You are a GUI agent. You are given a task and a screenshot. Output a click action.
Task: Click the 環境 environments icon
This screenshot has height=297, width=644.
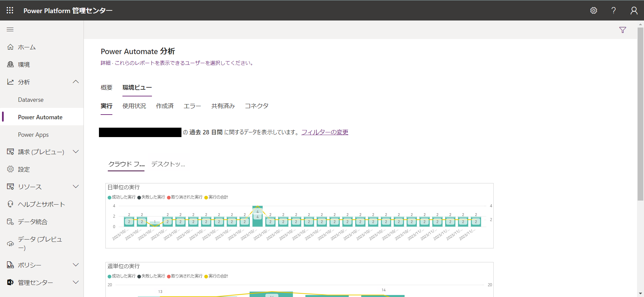(x=10, y=64)
